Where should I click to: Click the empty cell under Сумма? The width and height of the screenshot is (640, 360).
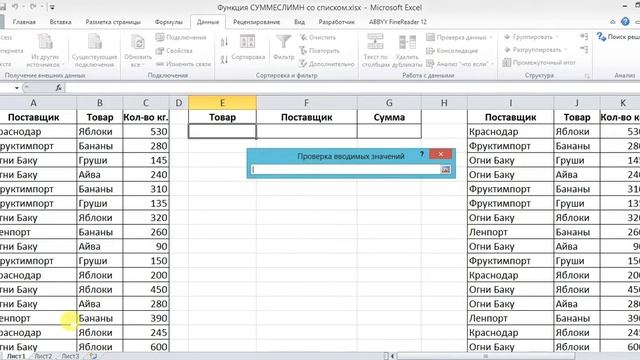(389, 131)
